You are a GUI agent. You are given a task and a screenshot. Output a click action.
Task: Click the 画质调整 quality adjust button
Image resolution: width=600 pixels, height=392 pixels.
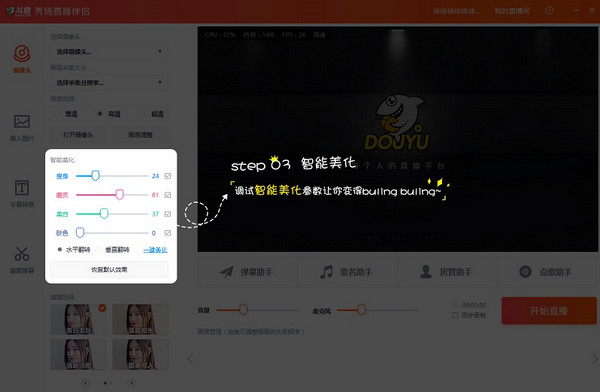point(140,135)
